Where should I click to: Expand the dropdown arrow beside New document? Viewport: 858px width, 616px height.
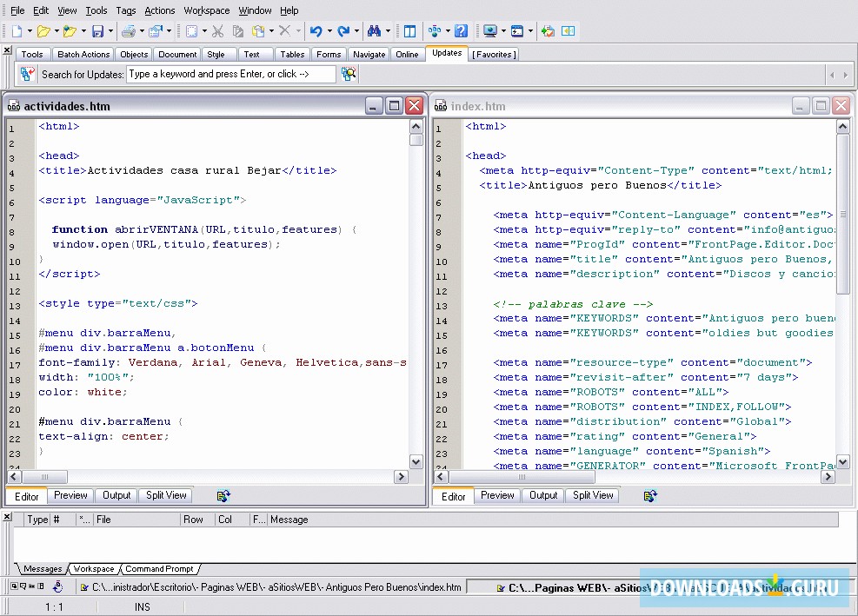tap(29, 31)
